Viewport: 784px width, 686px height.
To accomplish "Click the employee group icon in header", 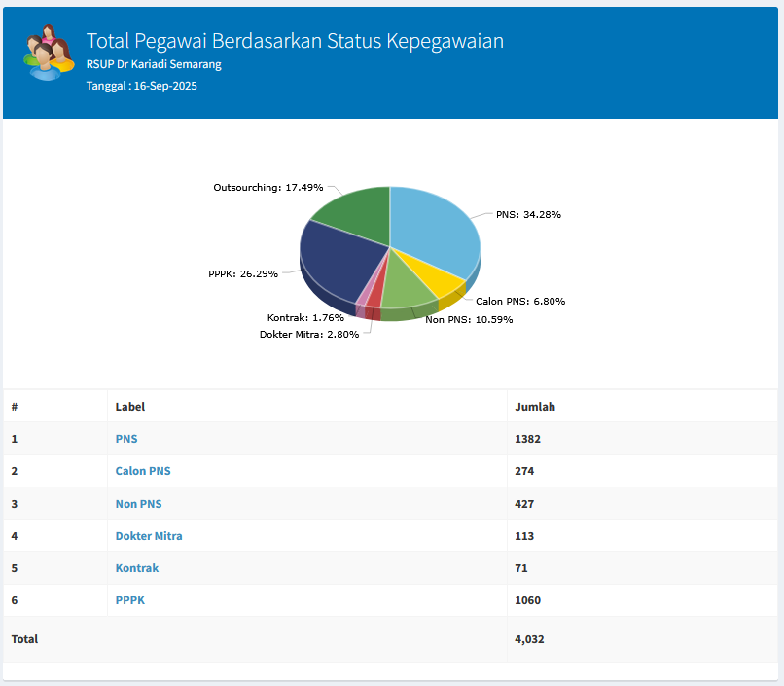I will [x=48, y=54].
